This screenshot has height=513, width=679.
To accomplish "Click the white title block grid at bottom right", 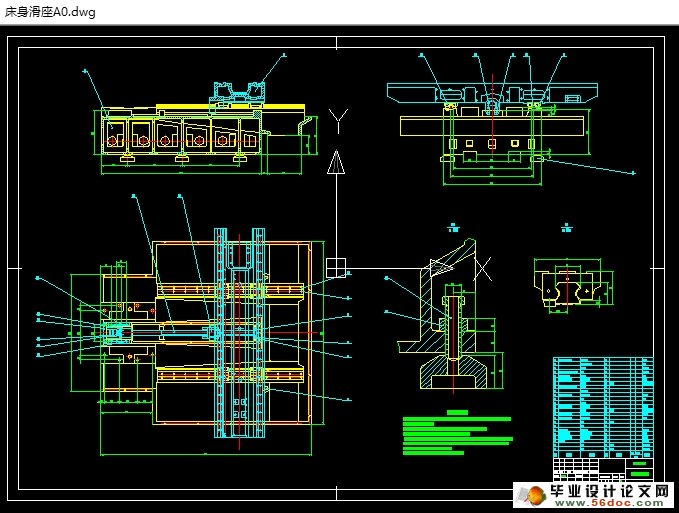I will point(590,470).
